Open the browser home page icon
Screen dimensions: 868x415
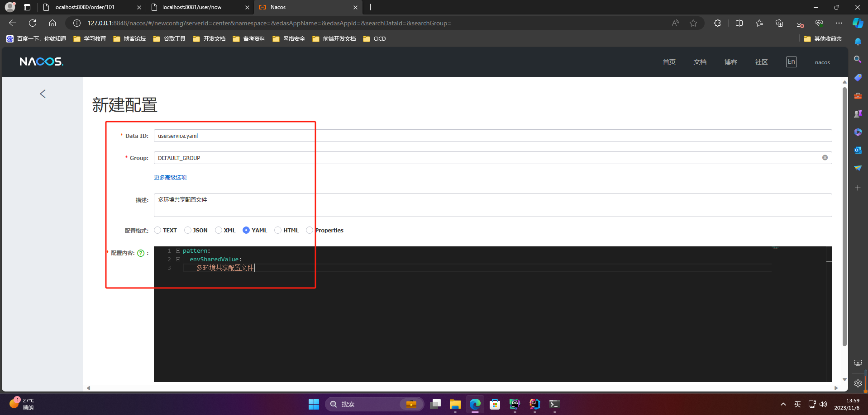click(52, 23)
